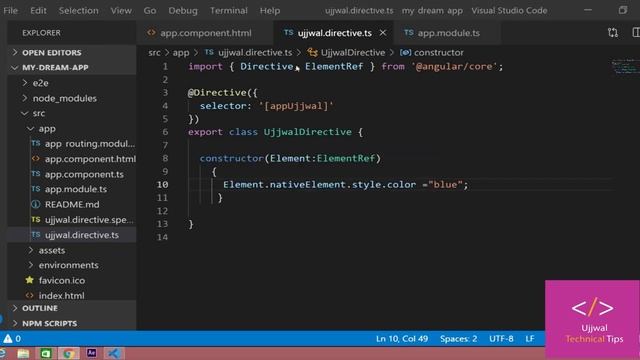
Task: Open the View menu
Action: click(121, 11)
